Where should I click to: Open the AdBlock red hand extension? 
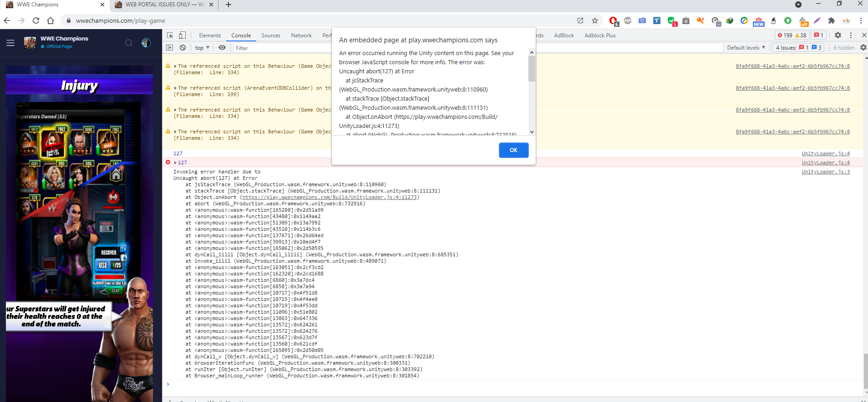[614, 21]
